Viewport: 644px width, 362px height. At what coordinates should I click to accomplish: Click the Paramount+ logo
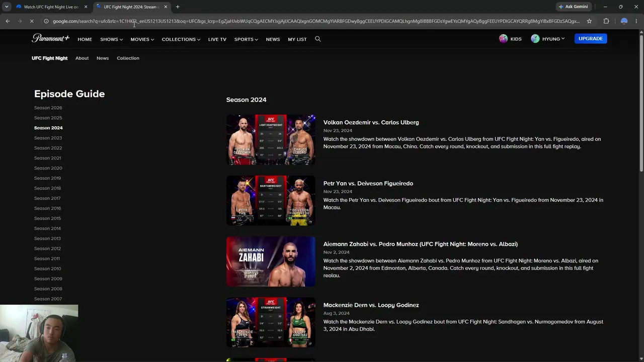50,38
